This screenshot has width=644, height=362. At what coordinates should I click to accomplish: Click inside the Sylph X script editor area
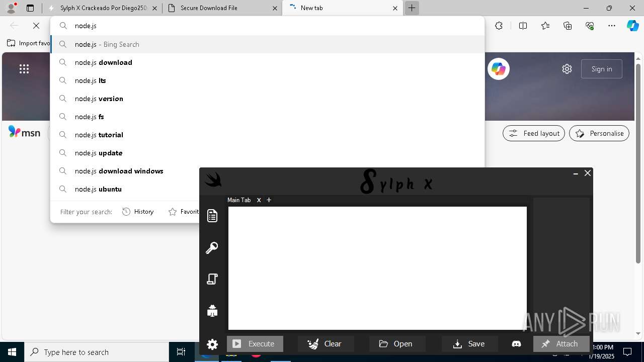(x=377, y=268)
